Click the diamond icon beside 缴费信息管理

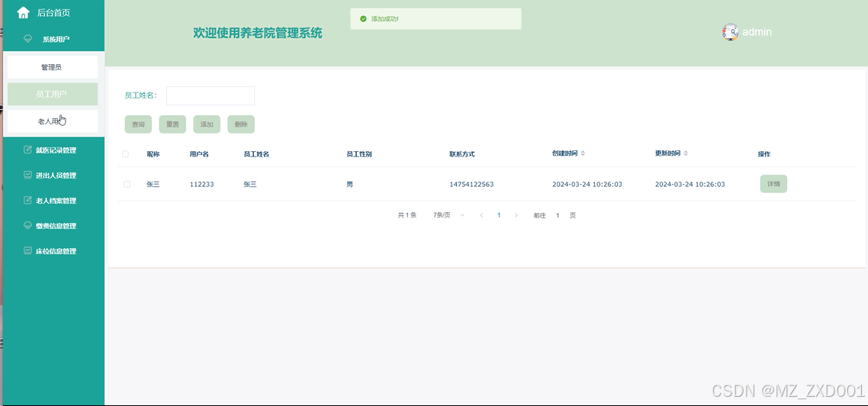tap(27, 225)
